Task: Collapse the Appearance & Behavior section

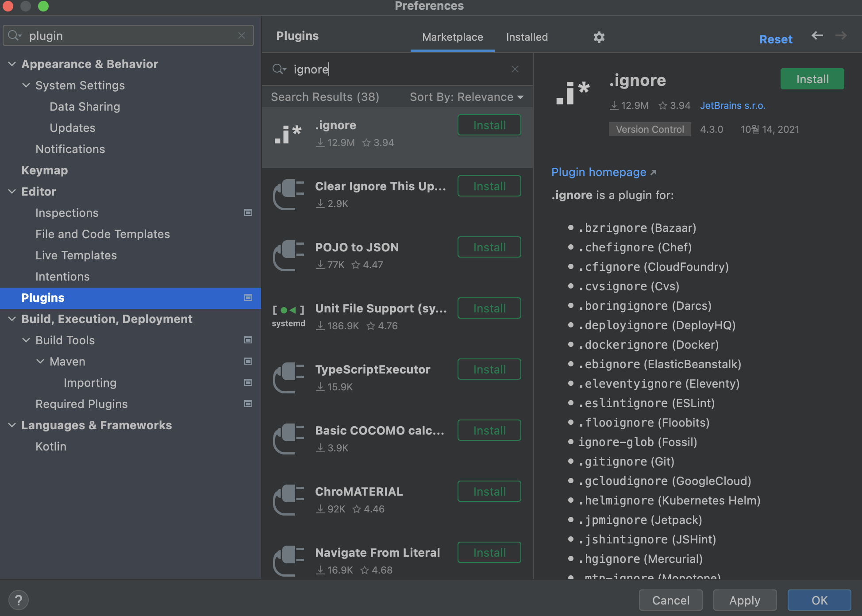Action: (x=12, y=64)
